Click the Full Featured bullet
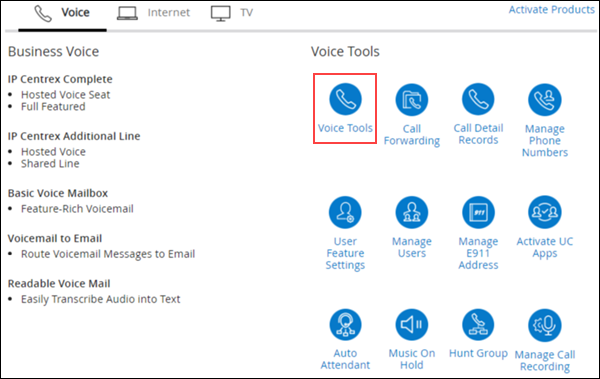The image size is (600, 379). 53,106
